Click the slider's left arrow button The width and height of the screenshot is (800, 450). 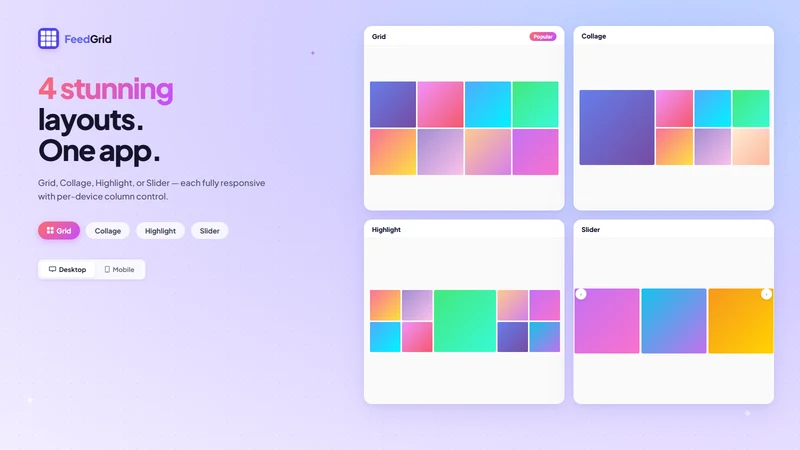pos(581,294)
